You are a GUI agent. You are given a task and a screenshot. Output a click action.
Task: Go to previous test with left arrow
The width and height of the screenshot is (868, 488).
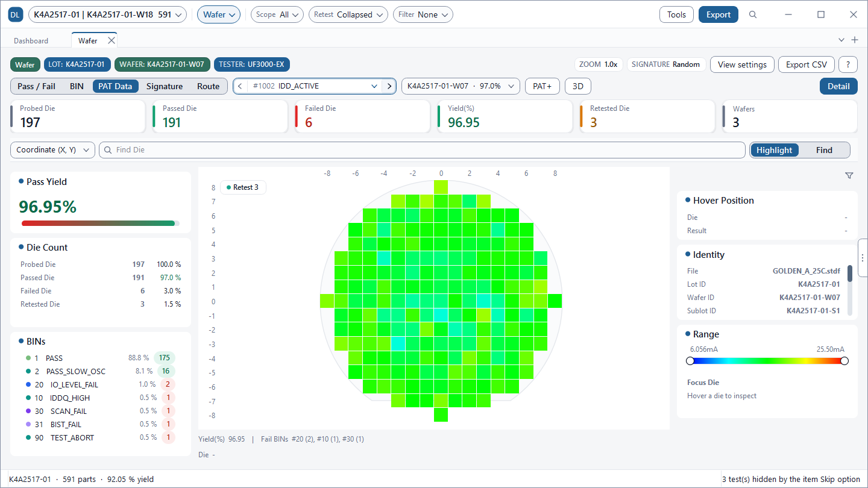tap(241, 86)
